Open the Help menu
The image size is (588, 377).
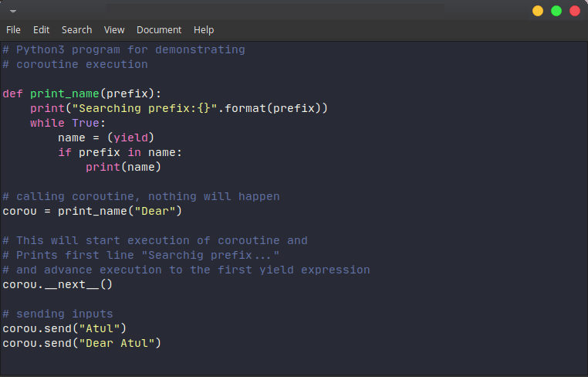click(x=204, y=30)
